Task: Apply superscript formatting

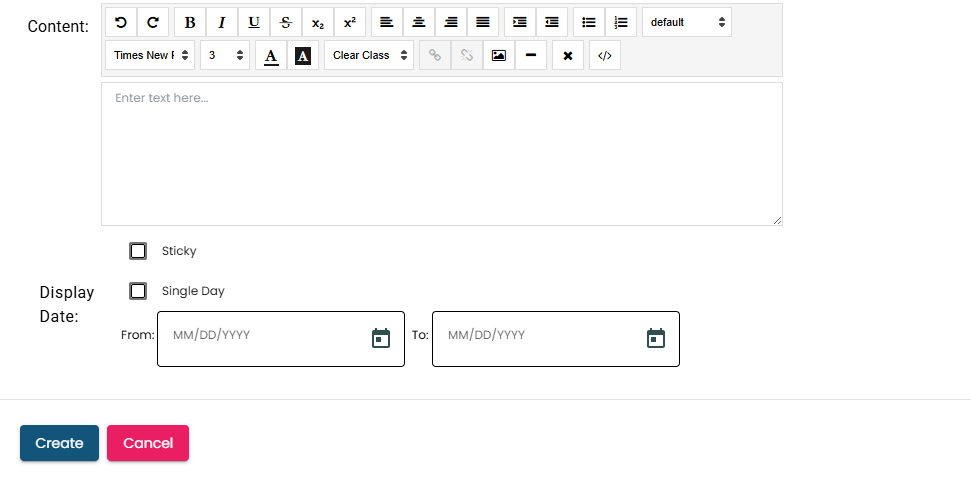Action: (x=349, y=22)
